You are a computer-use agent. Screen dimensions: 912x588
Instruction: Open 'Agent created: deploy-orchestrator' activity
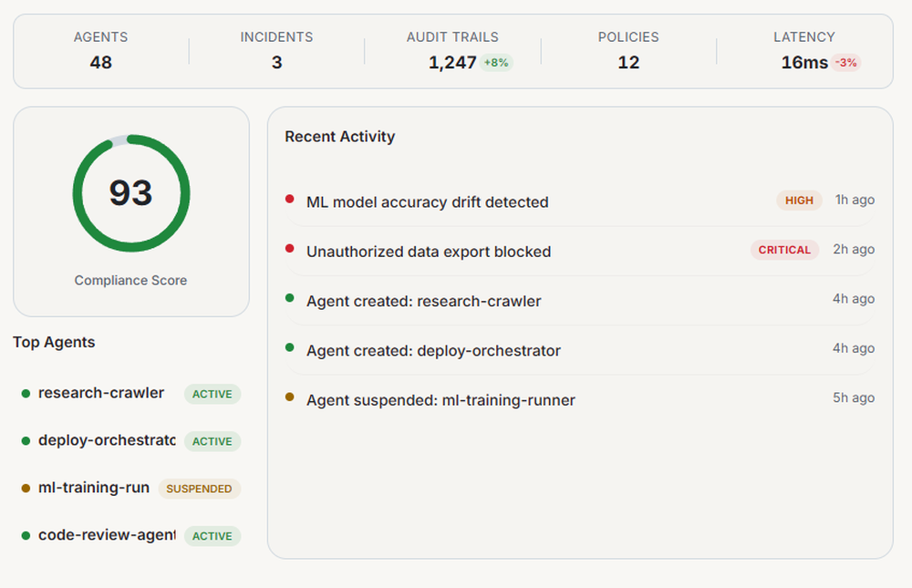(x=580, y=349)
